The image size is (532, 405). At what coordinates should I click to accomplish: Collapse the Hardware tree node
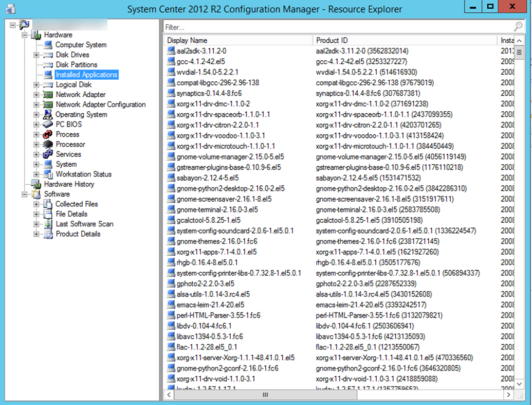(25, 34)
